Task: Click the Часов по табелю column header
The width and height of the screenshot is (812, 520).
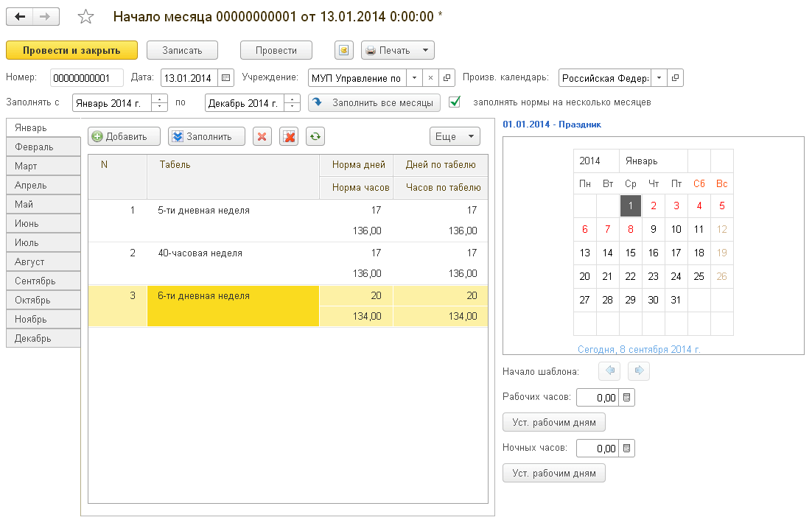Action: pyautogui.click(x=441, y=188)
